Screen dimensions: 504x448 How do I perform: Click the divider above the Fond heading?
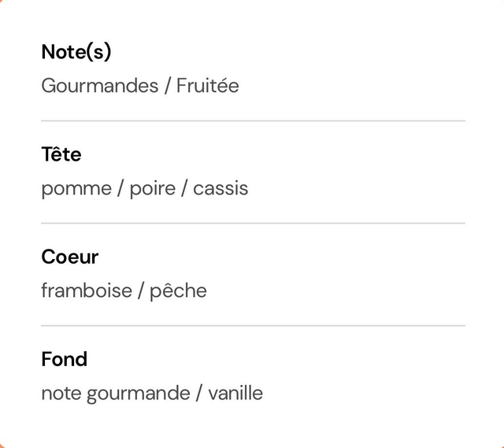tap(253, 325)
